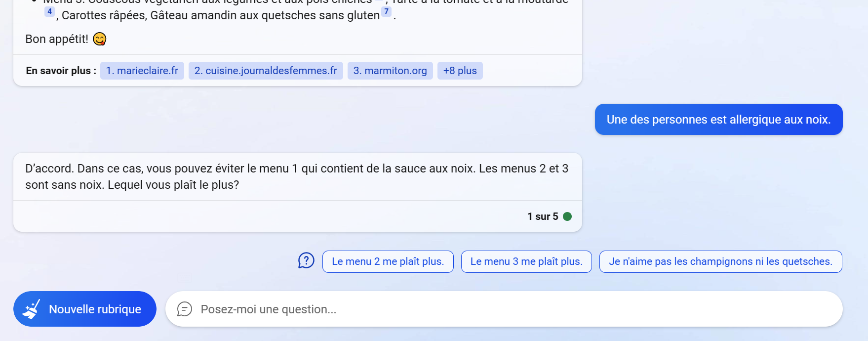Start a new topic with Nouvelle rubrique

tap(85, 309)
